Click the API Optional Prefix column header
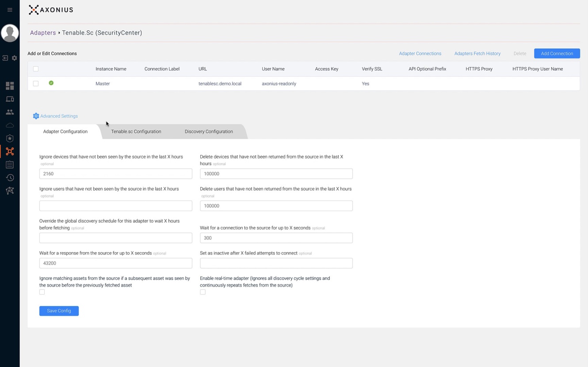This screenshot has height=367, width=588. 427,69
